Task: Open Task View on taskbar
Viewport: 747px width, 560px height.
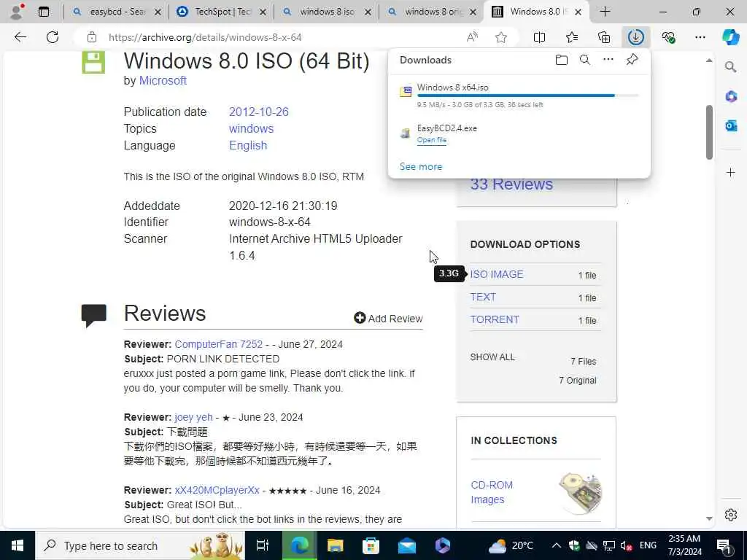Action: [x=263, y=545]
